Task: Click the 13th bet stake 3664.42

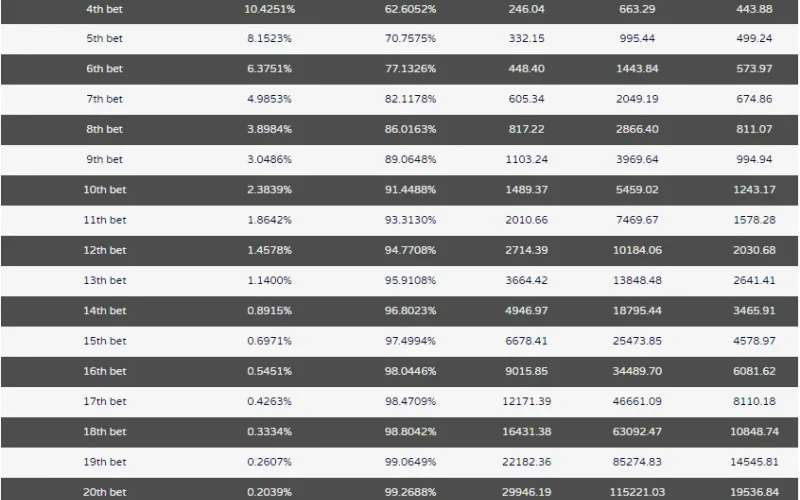Action: 527,280
